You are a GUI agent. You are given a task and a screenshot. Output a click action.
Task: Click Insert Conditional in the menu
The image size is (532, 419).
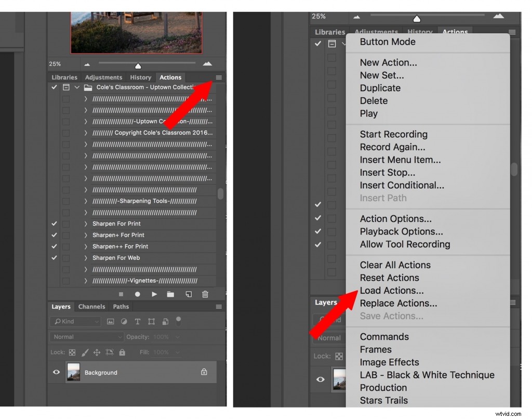[x=402, y=185]
